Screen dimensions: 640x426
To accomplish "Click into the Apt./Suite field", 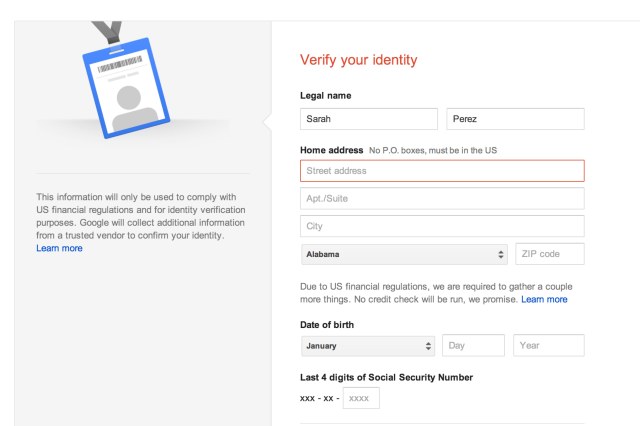I will coord(442,198).
